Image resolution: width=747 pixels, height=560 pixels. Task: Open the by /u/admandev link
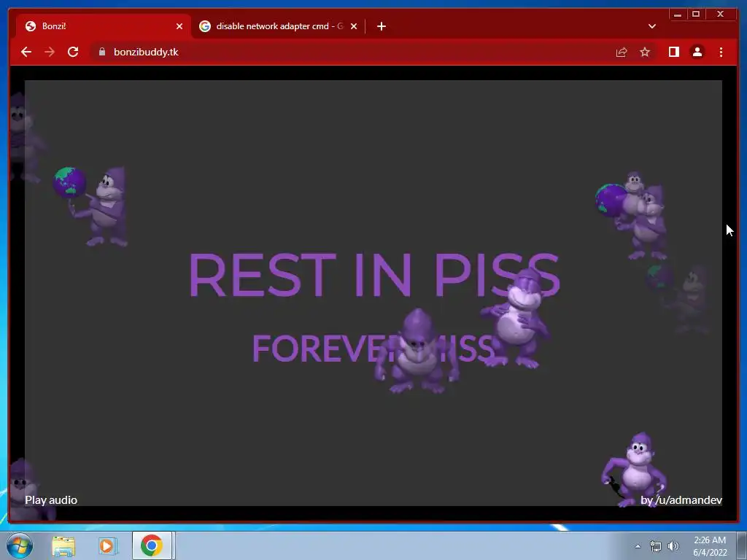pos(681,500)
